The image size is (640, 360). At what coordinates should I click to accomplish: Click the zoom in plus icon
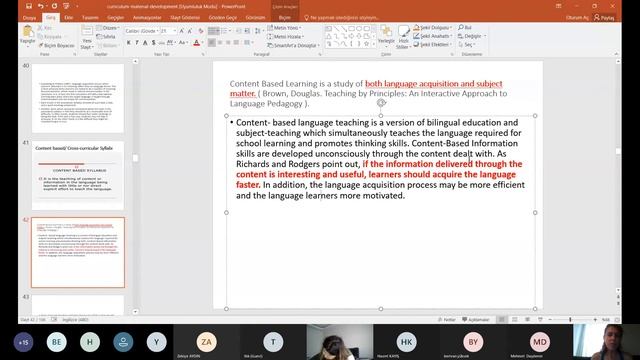(595, 320)
